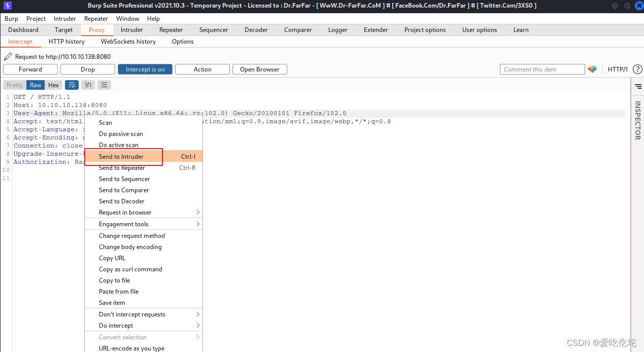The width and height of the screenshot is (644, 352).
Task: Click the Forward button
Action: click(30, 69)
